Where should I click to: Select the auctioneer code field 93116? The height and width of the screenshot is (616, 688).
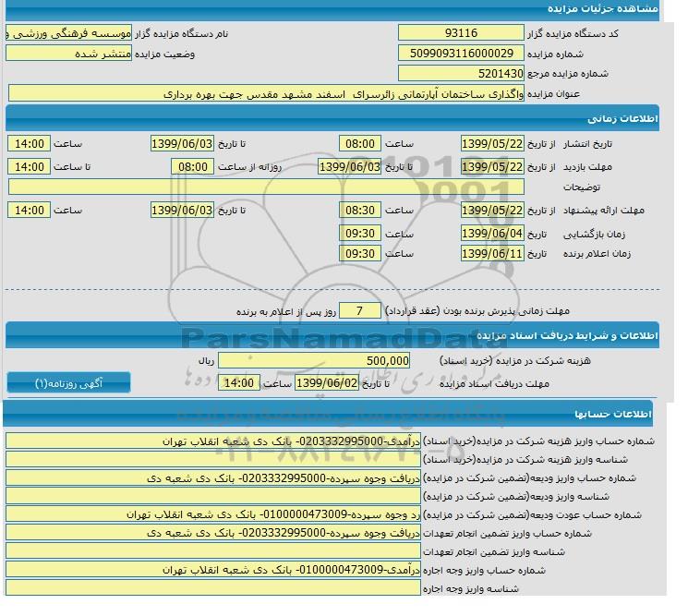point(461,33)
